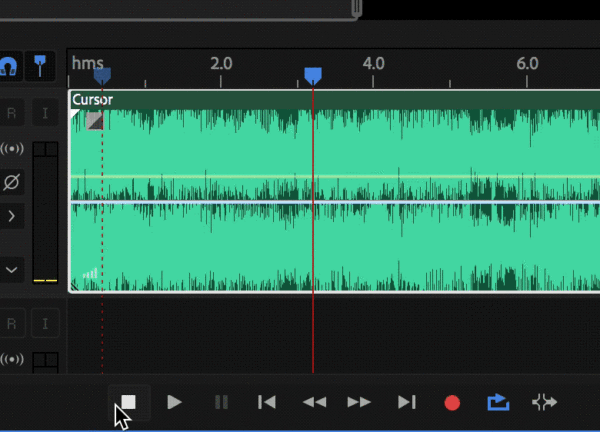Click the 'Cursor' clip name label
600x432 pixels.
tap(92, 99)
